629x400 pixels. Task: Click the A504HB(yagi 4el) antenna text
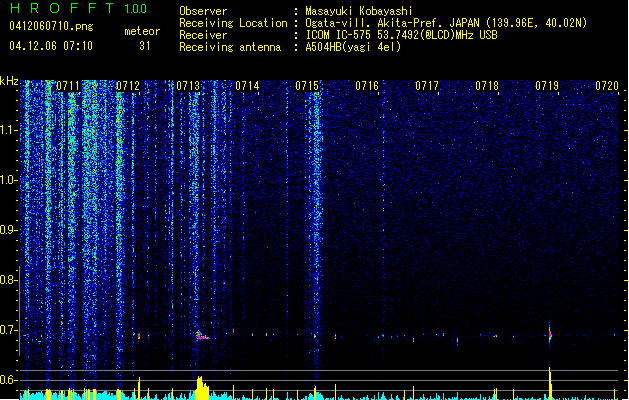click(x=353, y=47)
